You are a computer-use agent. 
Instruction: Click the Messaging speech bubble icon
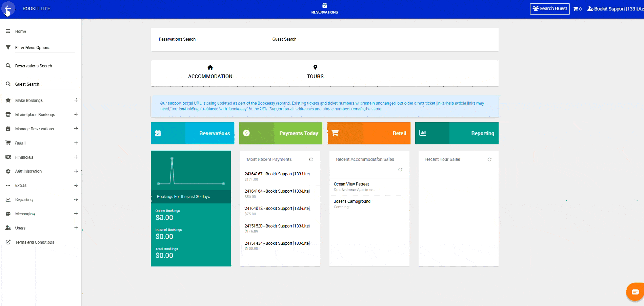(x=8, y=214)
